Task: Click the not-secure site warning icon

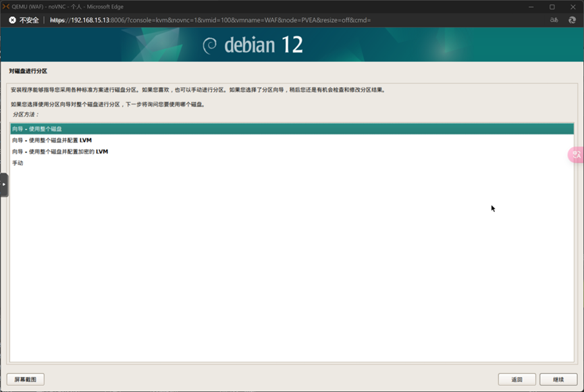Action: pyautogui.click(x=12, y=20)
